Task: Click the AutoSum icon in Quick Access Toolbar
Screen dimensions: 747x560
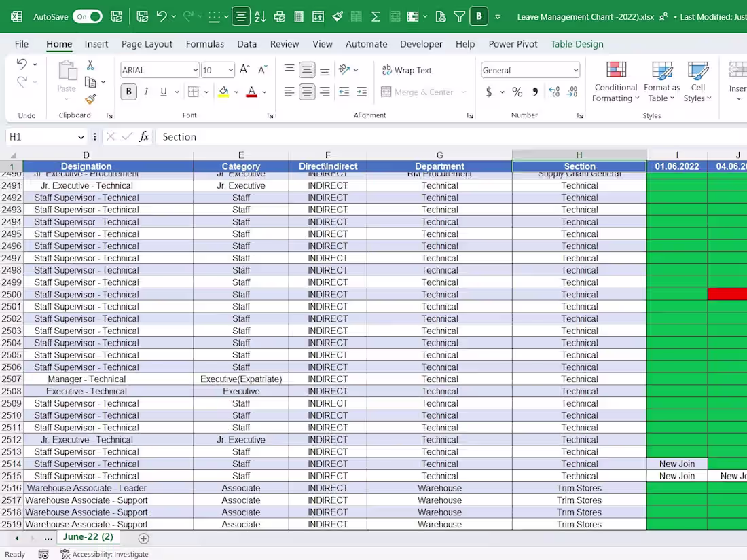Action: pos(376,15)
